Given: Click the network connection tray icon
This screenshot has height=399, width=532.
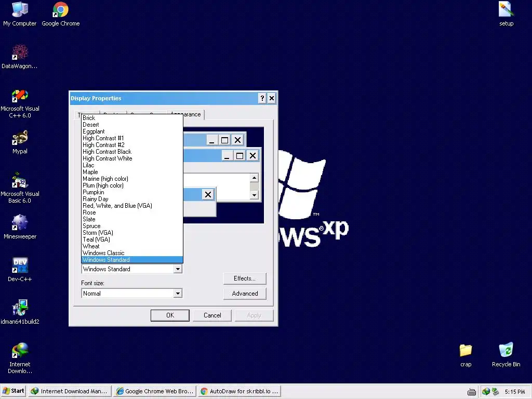Looking at the screenshot, I should (x=495, y=392).
